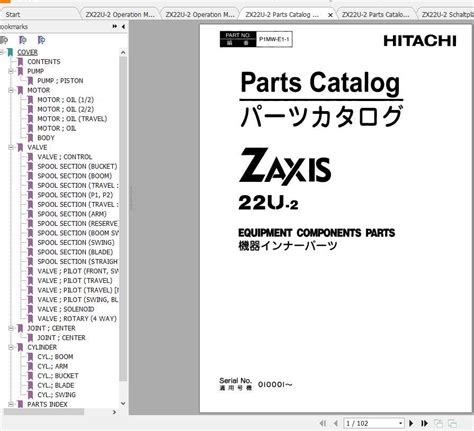Collapse the MOTOR bookmark node
Screen dimensions: 474x431
coord(11,90)
